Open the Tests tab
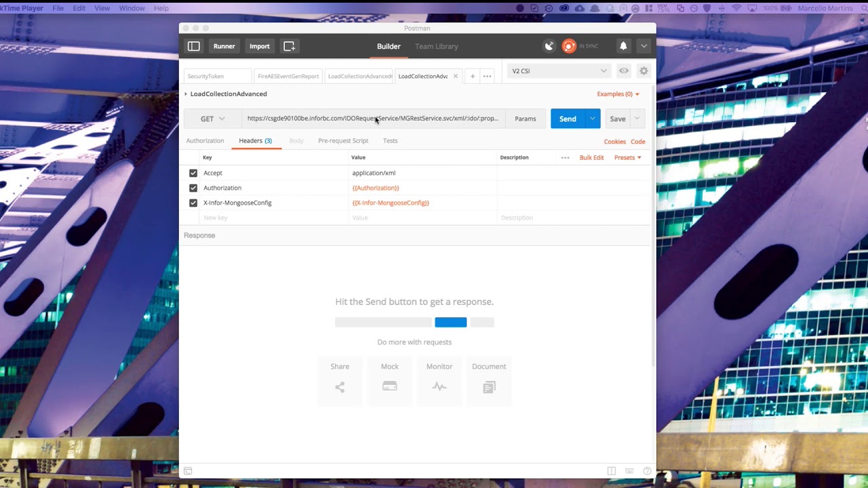This screenshot has height=488, width=868. (x=390, y=140)
